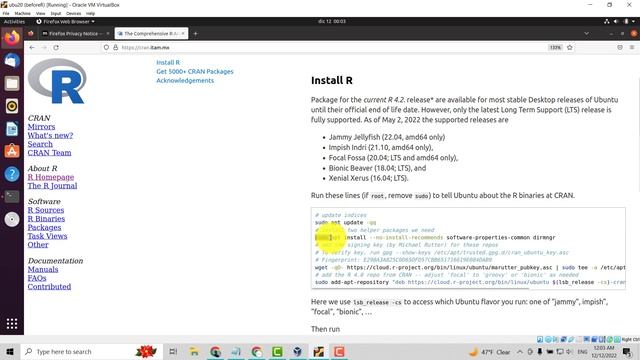Click the R logo image
The height and width of the screenshot is (360, 640).
[x=57, y=81]
